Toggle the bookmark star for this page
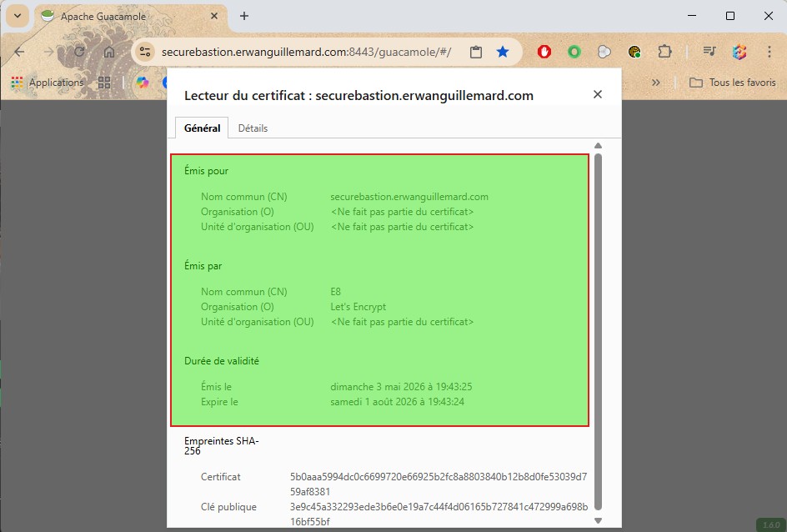The width and height of the screenshot is (787, 532). (x=503, y=52)
